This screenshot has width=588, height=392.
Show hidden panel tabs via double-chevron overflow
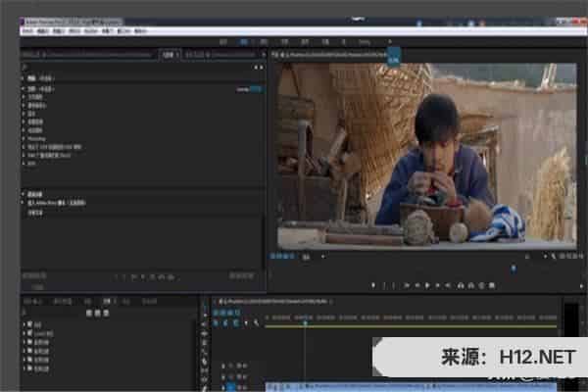(x=263, y=55)
